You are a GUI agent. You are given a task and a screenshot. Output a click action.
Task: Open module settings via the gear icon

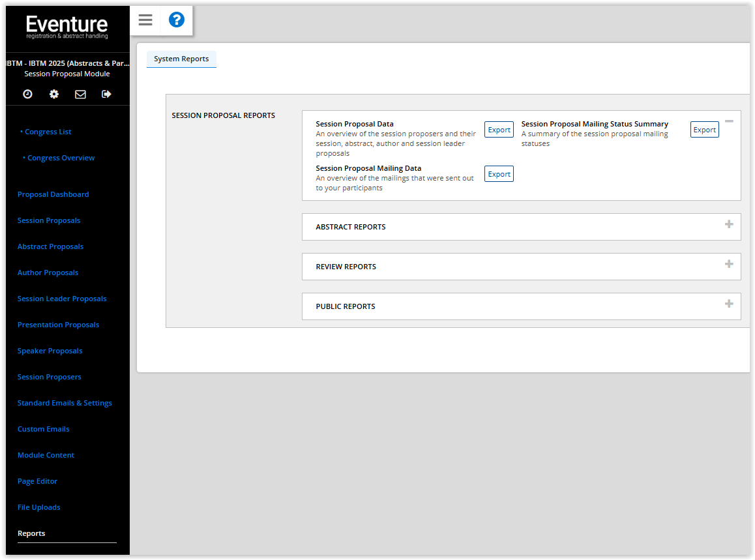53,94
